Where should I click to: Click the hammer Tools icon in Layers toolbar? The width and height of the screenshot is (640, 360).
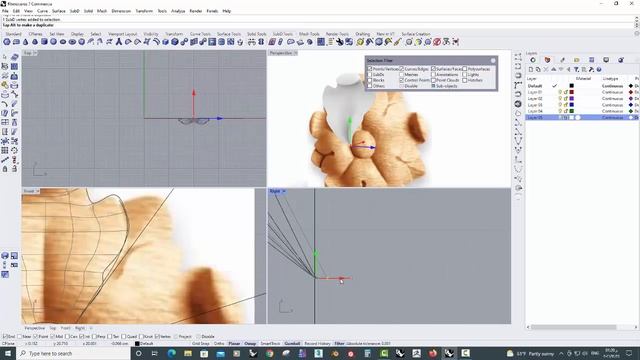(591, 69)
